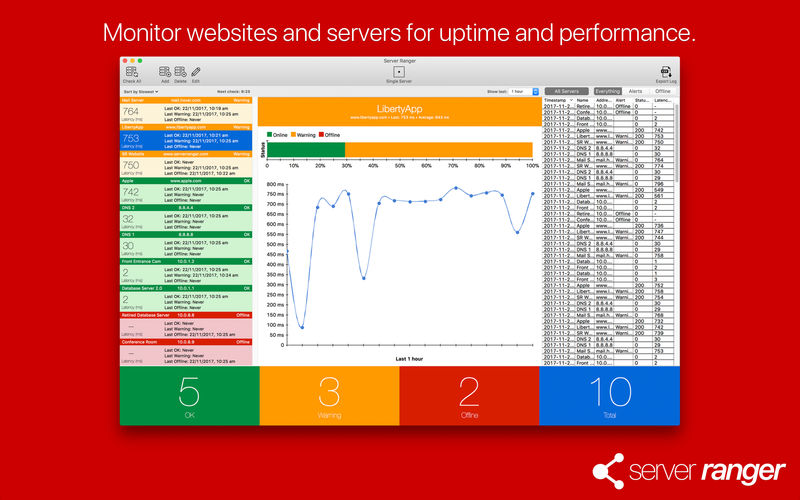Click the chart data point near 350 ms

click(x=364, y=278)
